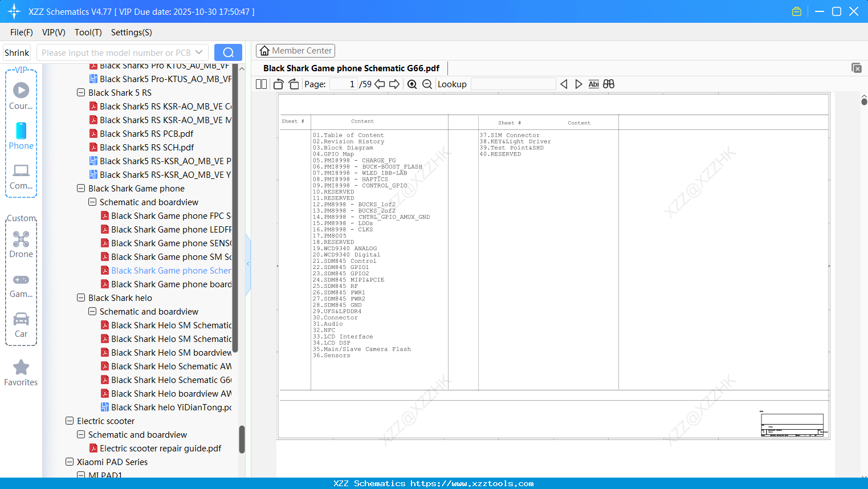Open Black Shark5 RS PCB.pdf
The height and width of the screenshot is (489, 868).
146,133
